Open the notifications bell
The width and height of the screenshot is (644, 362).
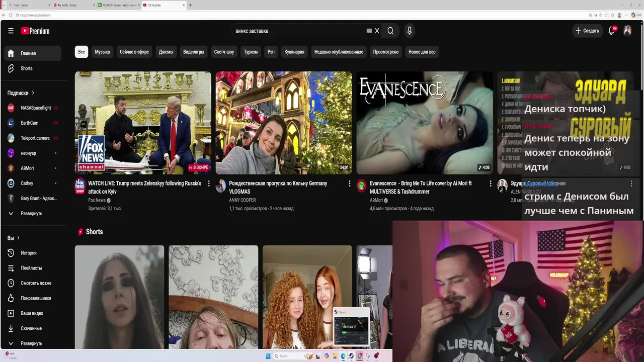click(x=612, y=31)
